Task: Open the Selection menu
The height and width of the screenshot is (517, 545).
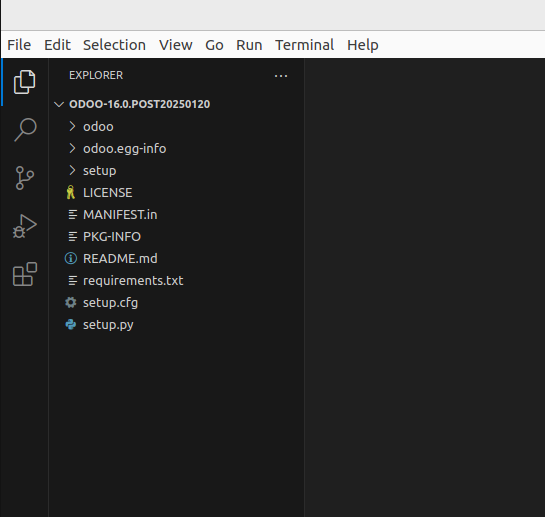Action: coord(114,45)
